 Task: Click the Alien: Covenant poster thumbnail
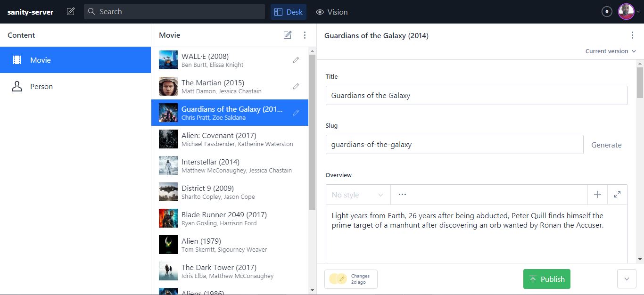[168, 139]
